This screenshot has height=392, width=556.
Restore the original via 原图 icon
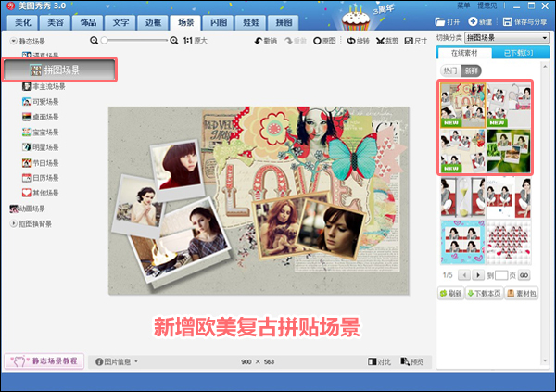pyautogui.click(x=317, y=41)
